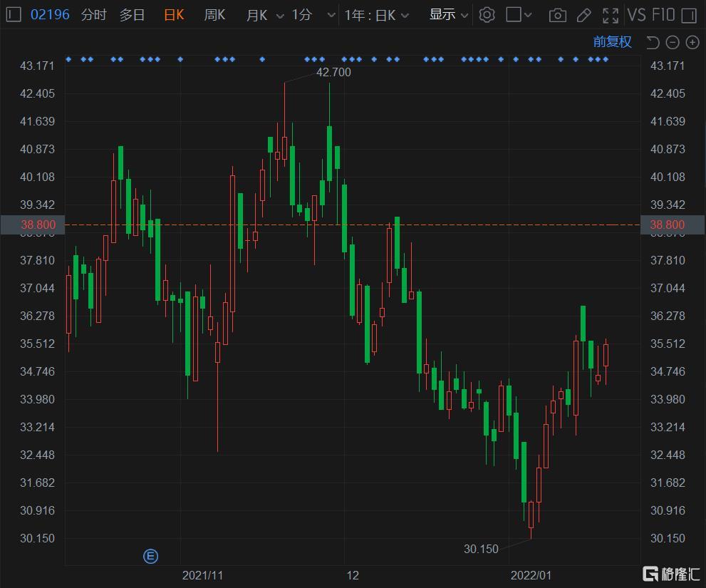The image size is (706, 588).
Task: Click the 43.171 left axis value
Action: (x=37, y=66)
